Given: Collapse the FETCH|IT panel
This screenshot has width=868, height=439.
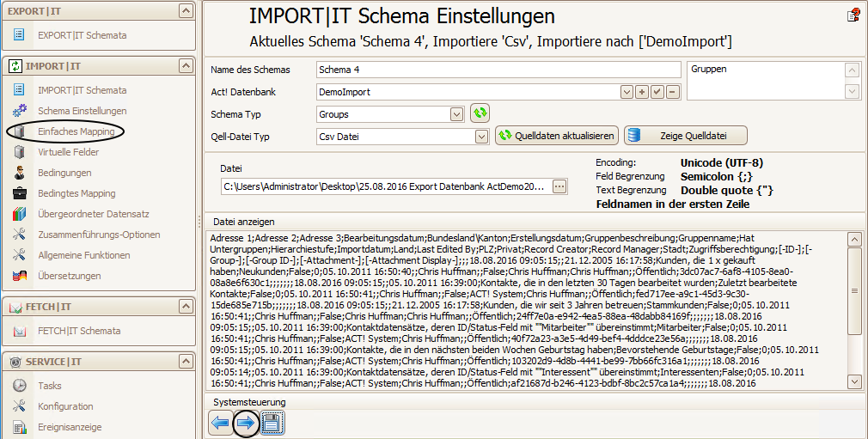Looking at the screenshot, I should 186,306.
